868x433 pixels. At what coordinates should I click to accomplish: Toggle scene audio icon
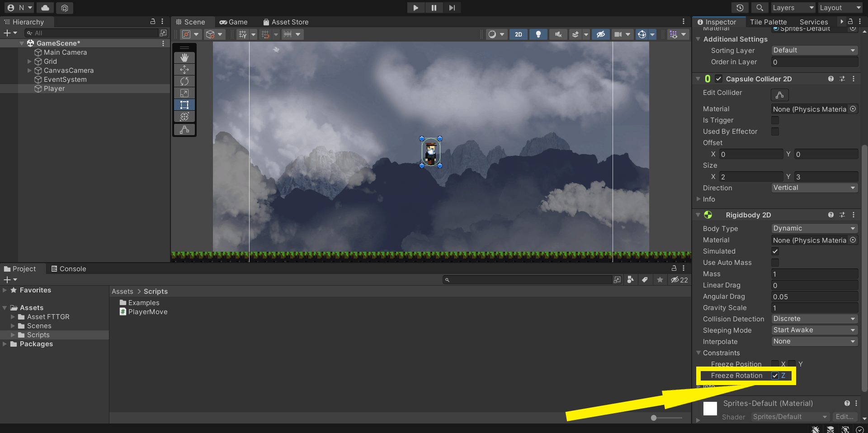558,34
